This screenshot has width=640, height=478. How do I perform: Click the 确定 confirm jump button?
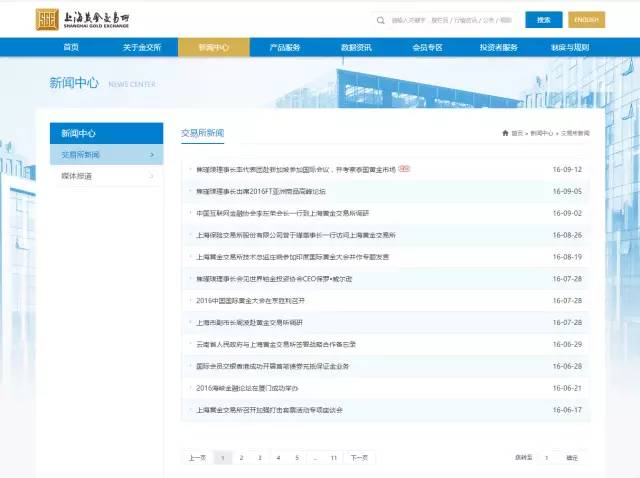click(572, 458)
